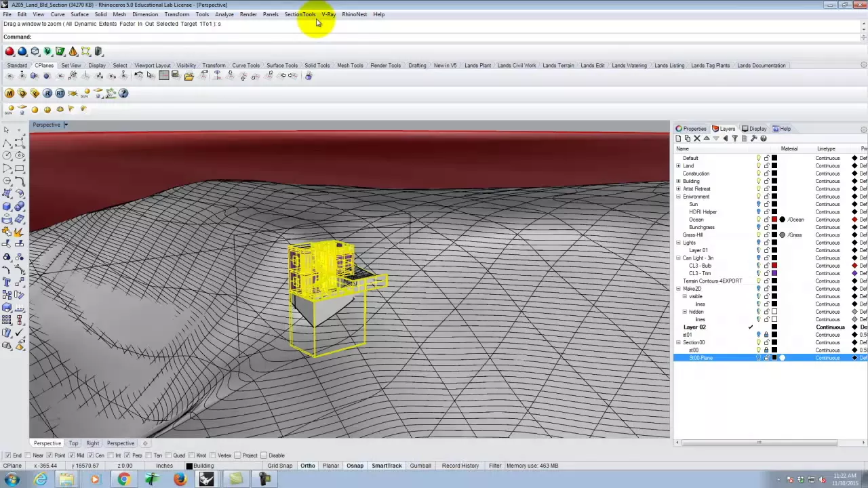Screen dimensions: 868x488
Task: Toggle Ortho in the status bar
Action: (x=308, y=466)
